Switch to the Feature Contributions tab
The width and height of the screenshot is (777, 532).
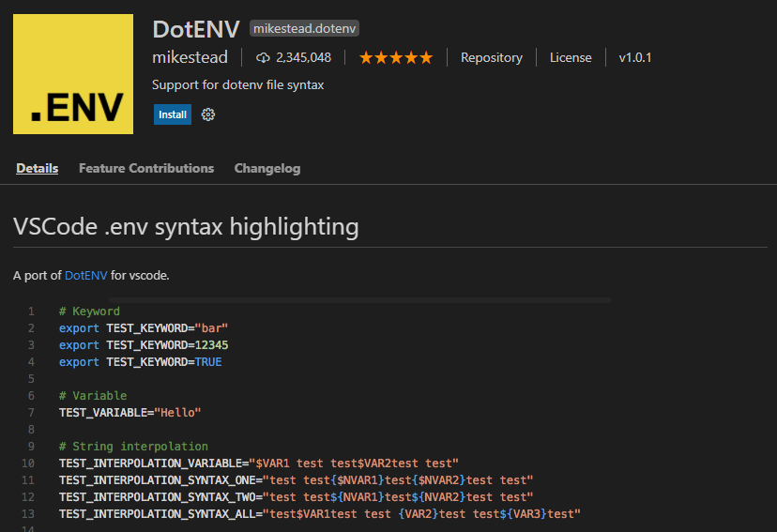click(146, 168)
